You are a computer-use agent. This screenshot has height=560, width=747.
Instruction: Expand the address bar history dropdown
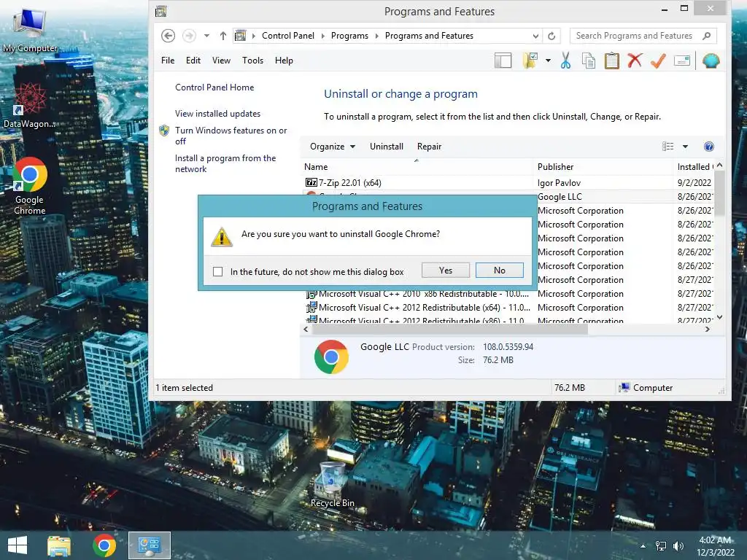pos(536,36)
